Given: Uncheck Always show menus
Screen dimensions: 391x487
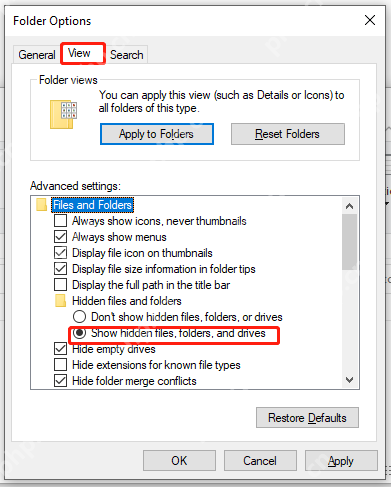Looking at the screenshot, I should (x=60, y=237).
